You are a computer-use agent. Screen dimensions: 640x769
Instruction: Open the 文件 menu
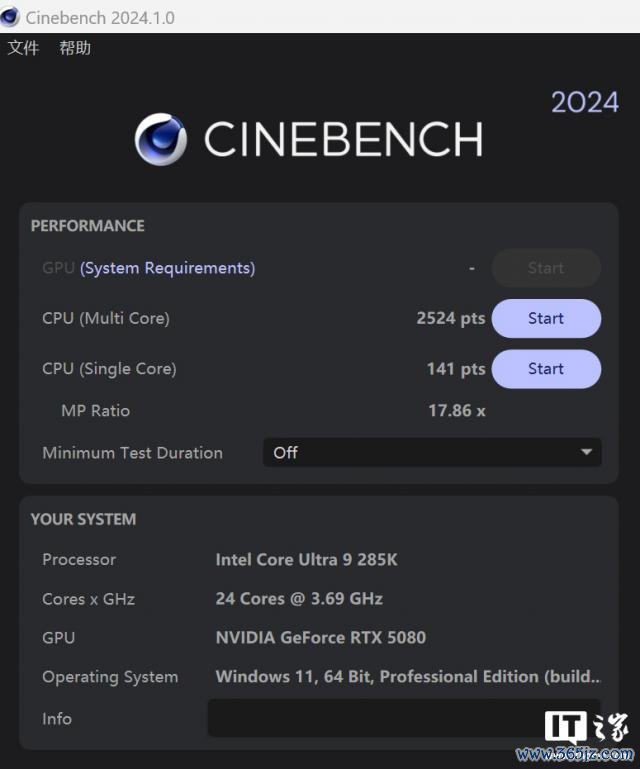(x=24, y=48)
